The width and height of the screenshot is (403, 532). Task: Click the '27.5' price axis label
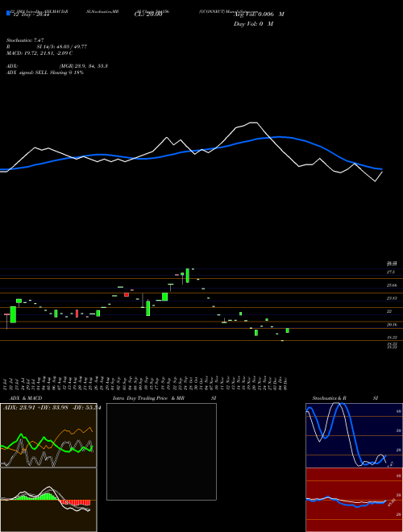(390, 272)
